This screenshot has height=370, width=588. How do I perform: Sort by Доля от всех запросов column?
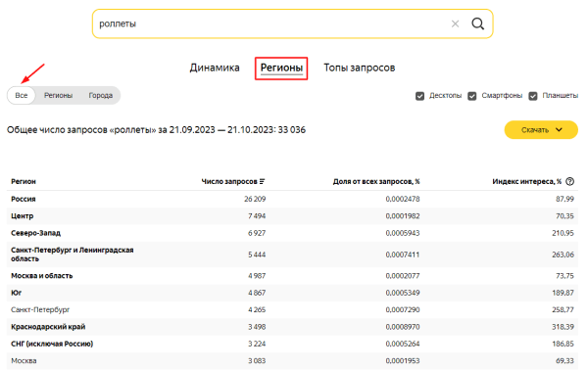376,181
